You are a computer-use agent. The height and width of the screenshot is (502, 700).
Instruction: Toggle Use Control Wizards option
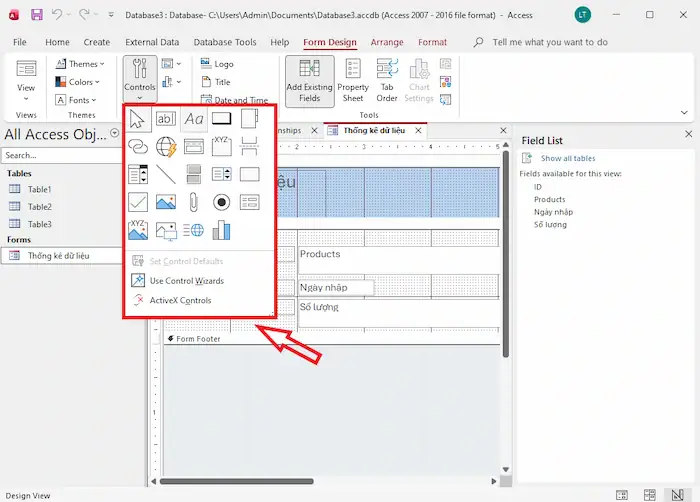click(186, 281)
